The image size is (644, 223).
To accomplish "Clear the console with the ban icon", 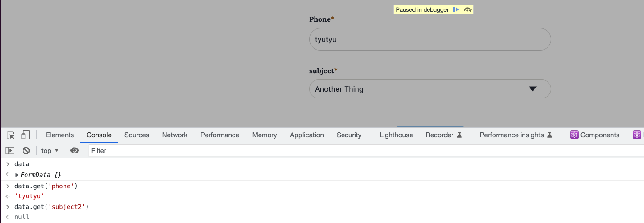I will point(26,151).
